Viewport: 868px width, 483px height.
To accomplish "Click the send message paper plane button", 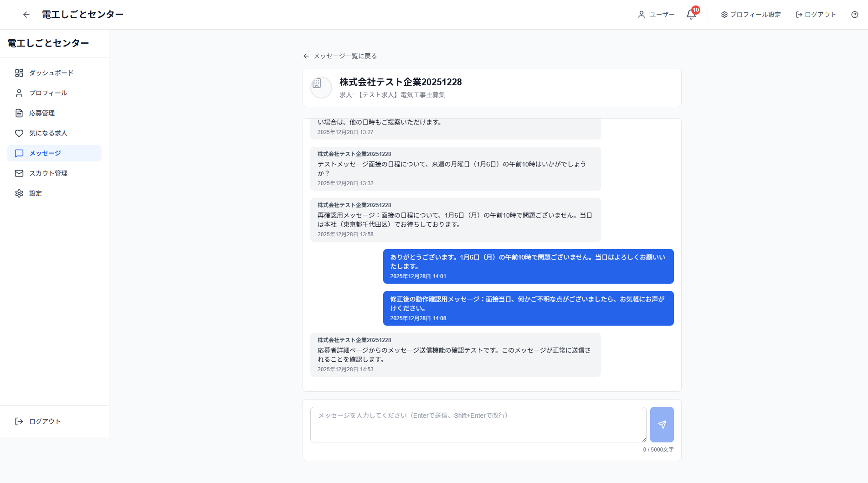I will [662, 424].
